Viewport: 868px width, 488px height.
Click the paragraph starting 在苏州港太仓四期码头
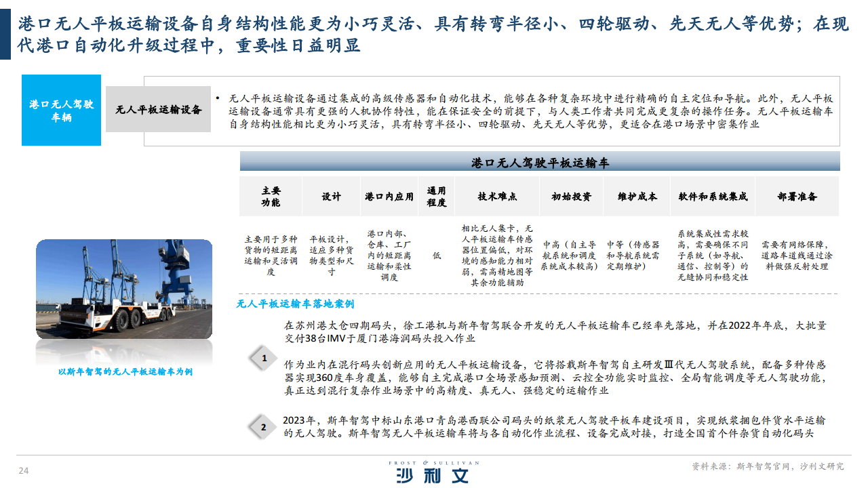click(x=555, y=331)
